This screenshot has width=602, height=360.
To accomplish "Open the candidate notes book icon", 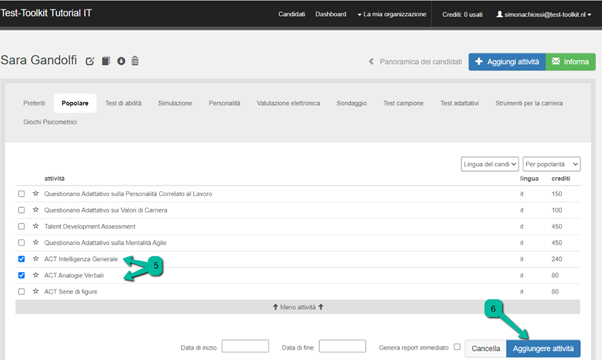I will (x=106, y=61).
